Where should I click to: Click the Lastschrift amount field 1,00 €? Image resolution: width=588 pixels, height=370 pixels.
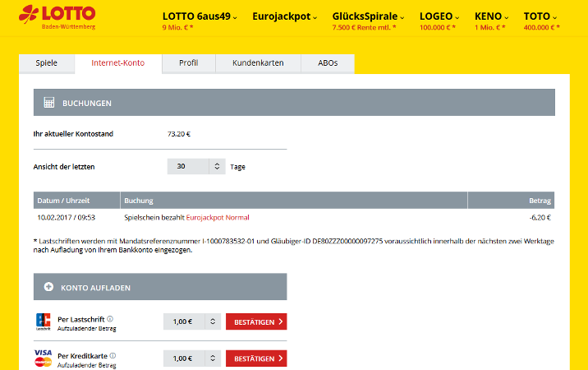(184, 321)
